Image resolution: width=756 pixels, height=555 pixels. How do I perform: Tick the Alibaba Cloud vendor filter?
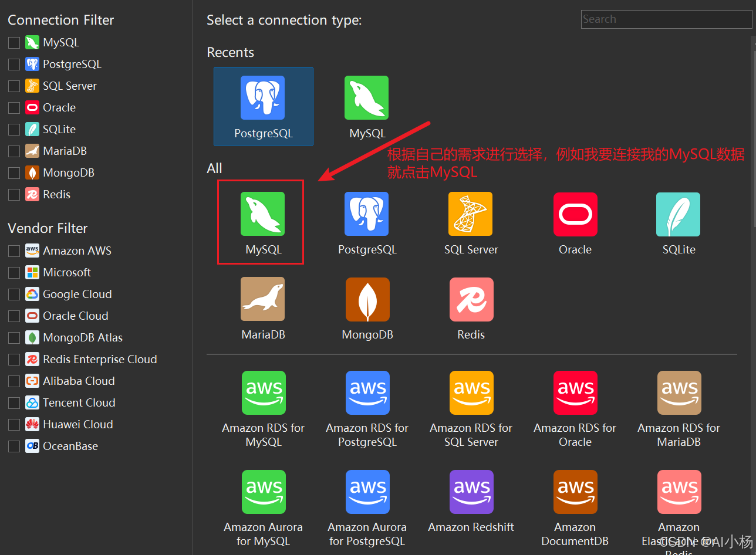click(14, 381)
